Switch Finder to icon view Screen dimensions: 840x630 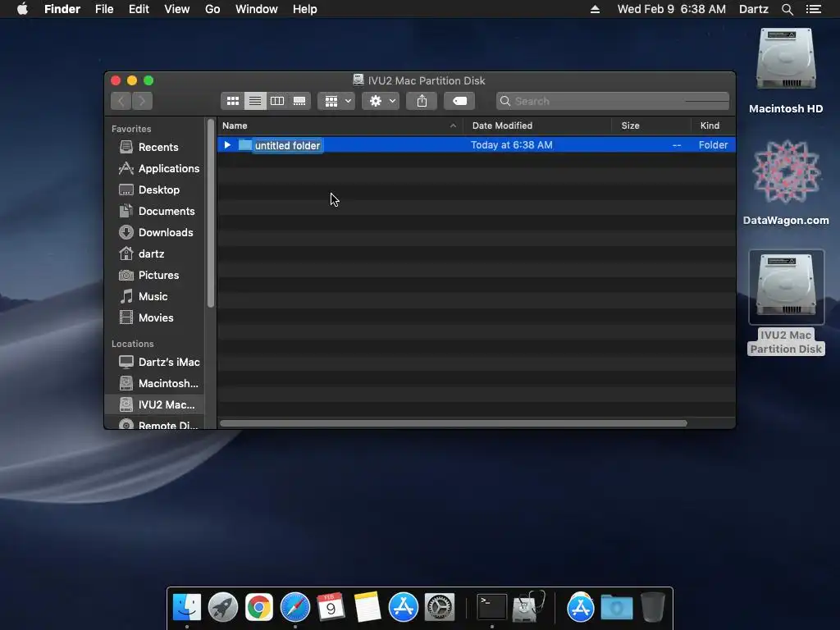(232, 101)
